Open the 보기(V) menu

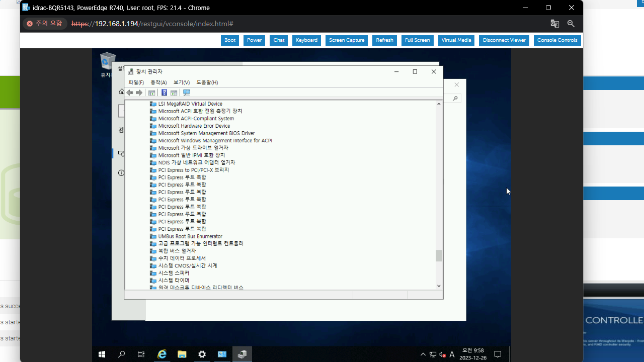(182, 82)
